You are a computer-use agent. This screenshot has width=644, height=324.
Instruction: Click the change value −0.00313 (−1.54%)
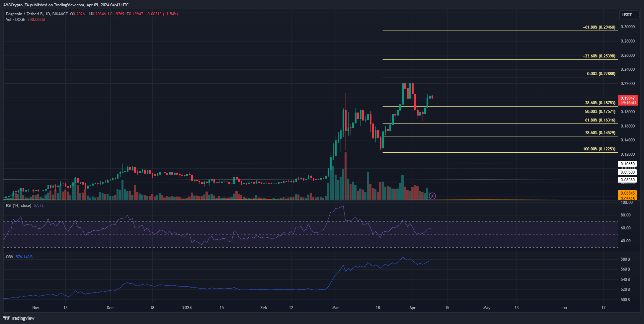(x=162, y=14)
